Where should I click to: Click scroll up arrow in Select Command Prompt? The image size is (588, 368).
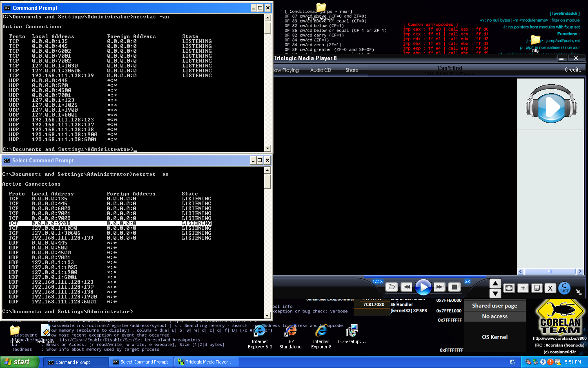click(x=267, y=170)
